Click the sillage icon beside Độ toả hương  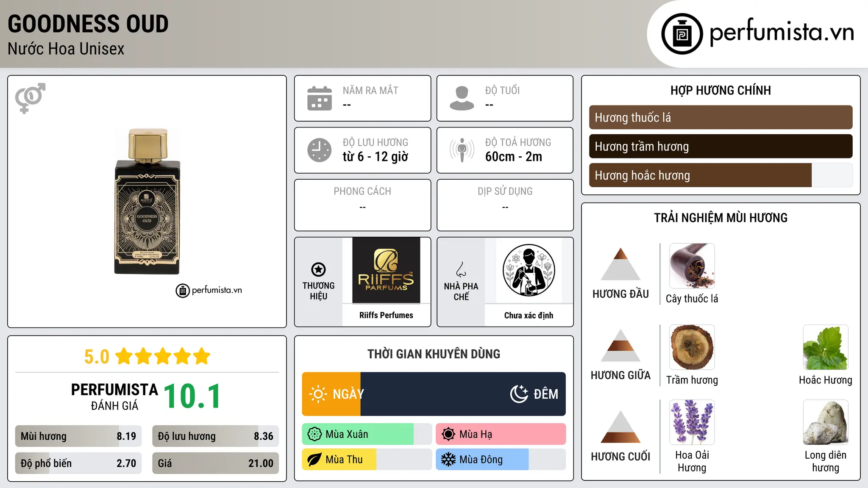[462, 150]
